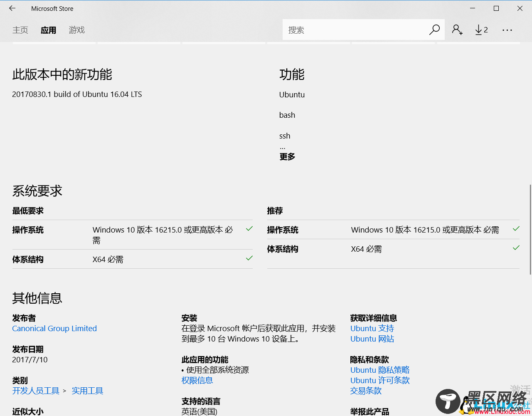532x416 pixels.
Task: Click the search magnifier icon
Action: (x=434, y=30)
